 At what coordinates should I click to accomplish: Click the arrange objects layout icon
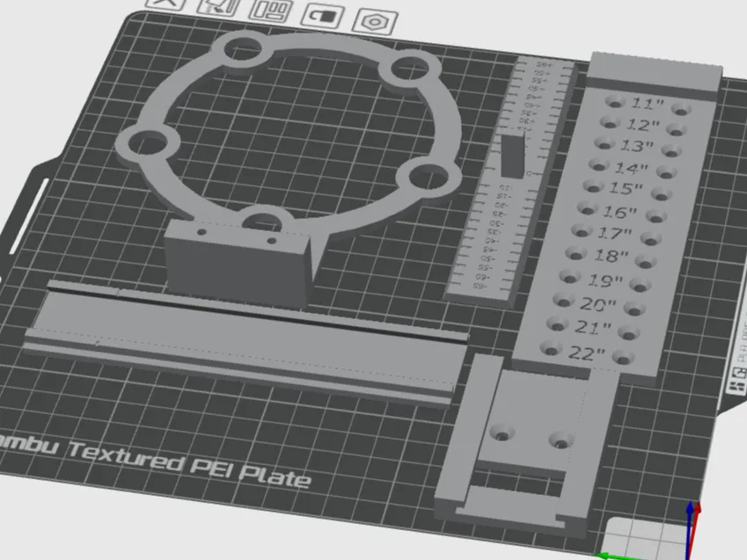pyautogui.click(x=271, y=10)
